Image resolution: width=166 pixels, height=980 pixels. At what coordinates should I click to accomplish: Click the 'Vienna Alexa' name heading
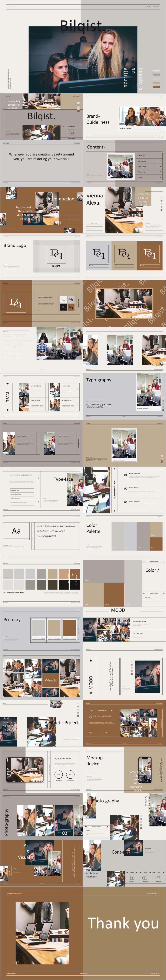click(x=95, y=199)
